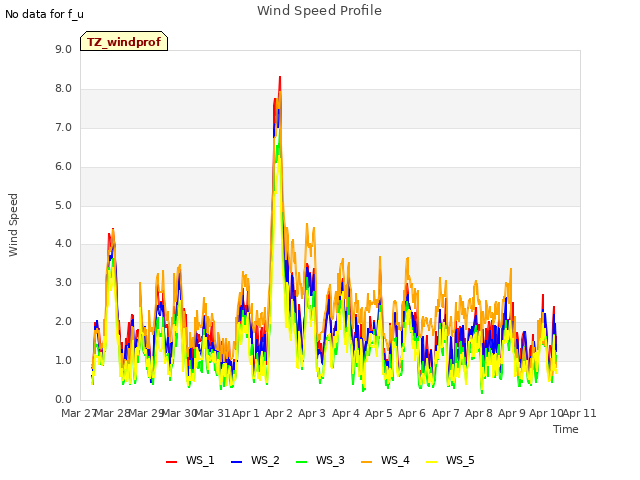Click the 'No data for f_u' message
The width and height of the screenshot is (640, 480).
click(44, 14)
